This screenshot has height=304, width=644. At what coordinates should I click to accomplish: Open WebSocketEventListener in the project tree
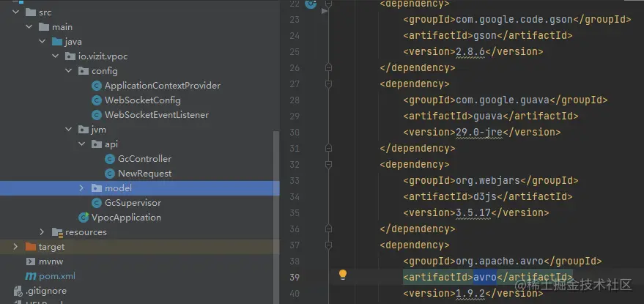tap(157, 115)
